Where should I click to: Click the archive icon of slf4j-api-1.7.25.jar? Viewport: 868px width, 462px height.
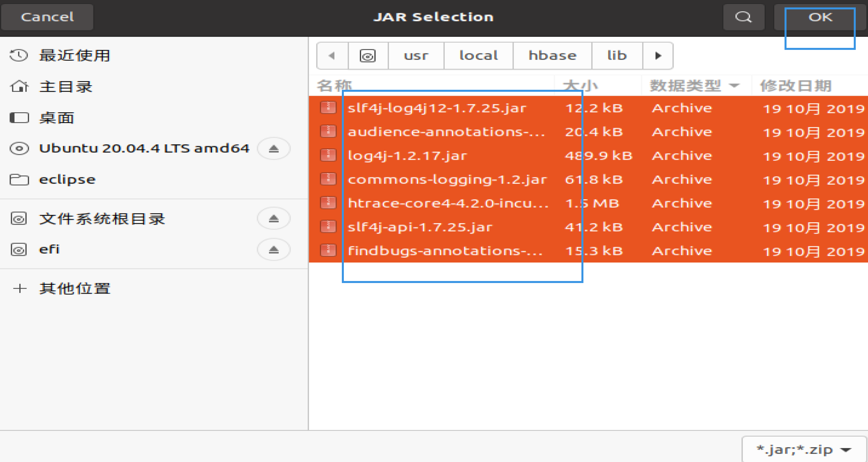pos(328,227)
